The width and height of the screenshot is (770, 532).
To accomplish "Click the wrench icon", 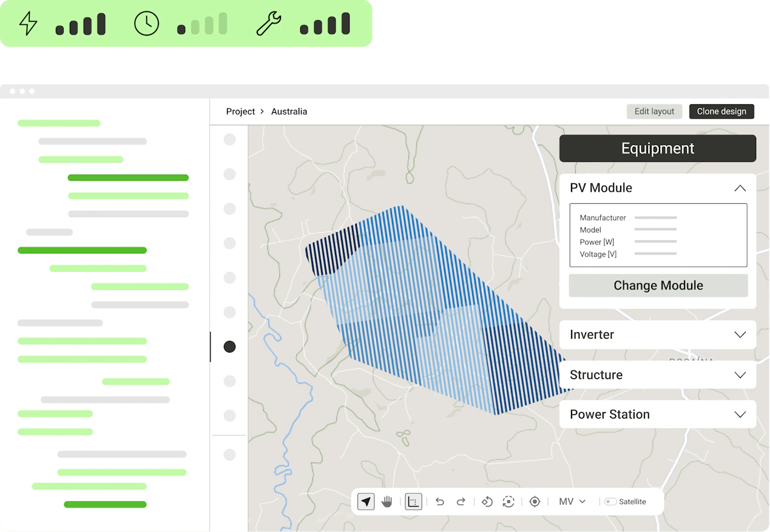I will [269, 24].
